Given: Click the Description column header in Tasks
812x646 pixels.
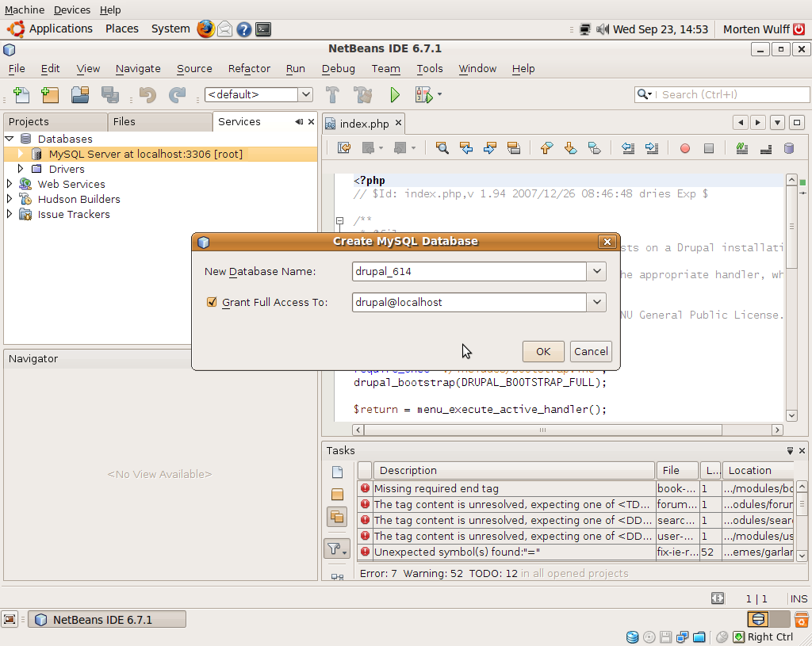Looking at the screenshot, I should [x=514, y=471].
